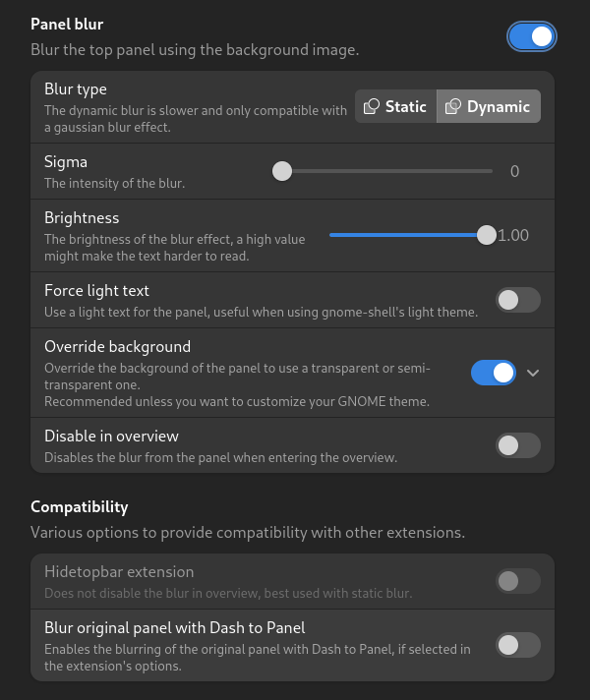
Task: Click the Force light text row label
Action: 97,291
